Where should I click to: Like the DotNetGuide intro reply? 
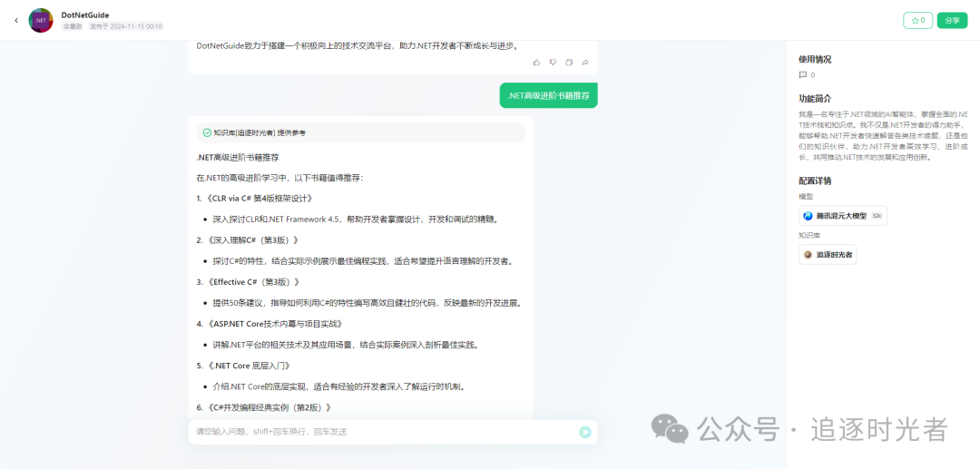536,63
